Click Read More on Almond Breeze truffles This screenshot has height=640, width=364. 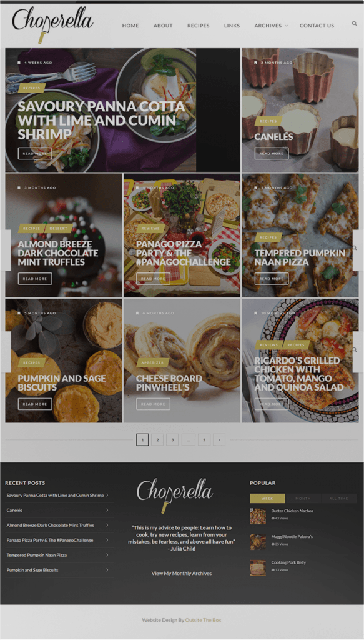pos(35,279)
